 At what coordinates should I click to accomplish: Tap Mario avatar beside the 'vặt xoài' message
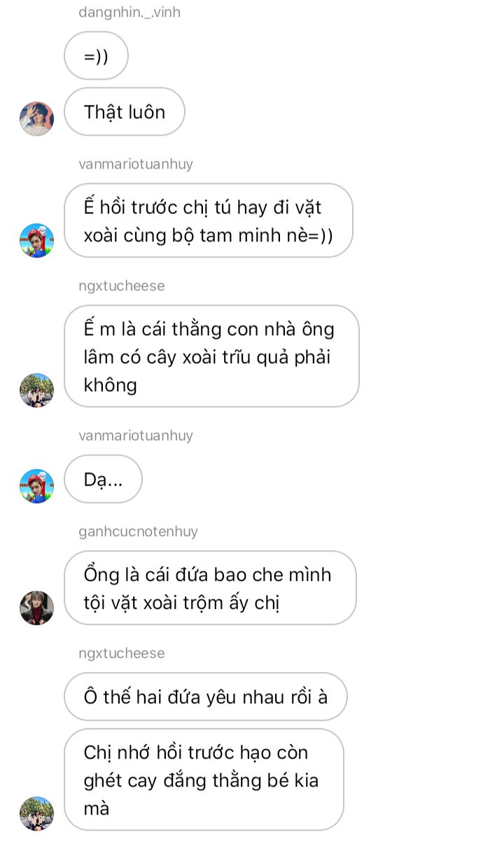click(x=36, y=240)
